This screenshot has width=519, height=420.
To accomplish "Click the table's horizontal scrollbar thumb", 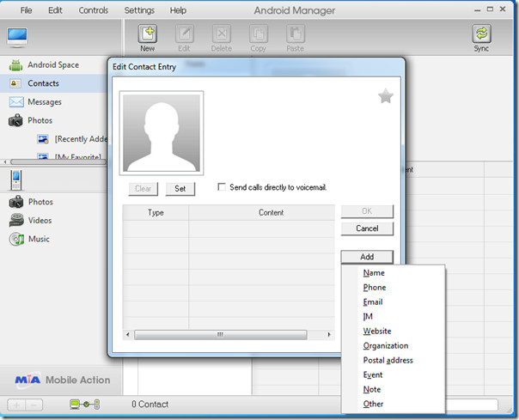I will (221, 334).
